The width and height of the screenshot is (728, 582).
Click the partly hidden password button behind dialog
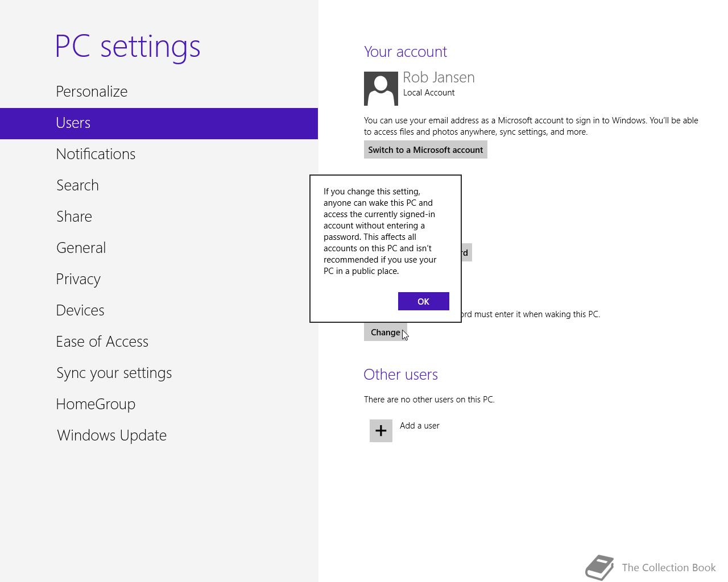point(466,252)
